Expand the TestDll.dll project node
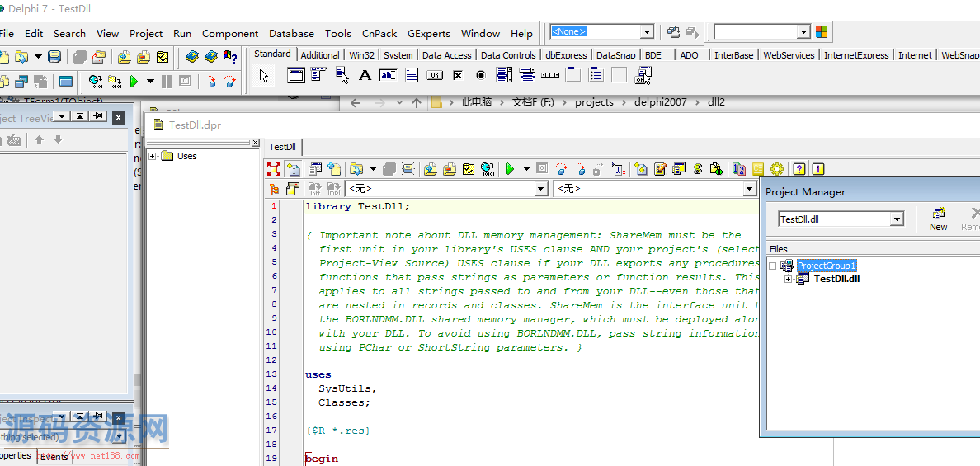 coord(788,279)
